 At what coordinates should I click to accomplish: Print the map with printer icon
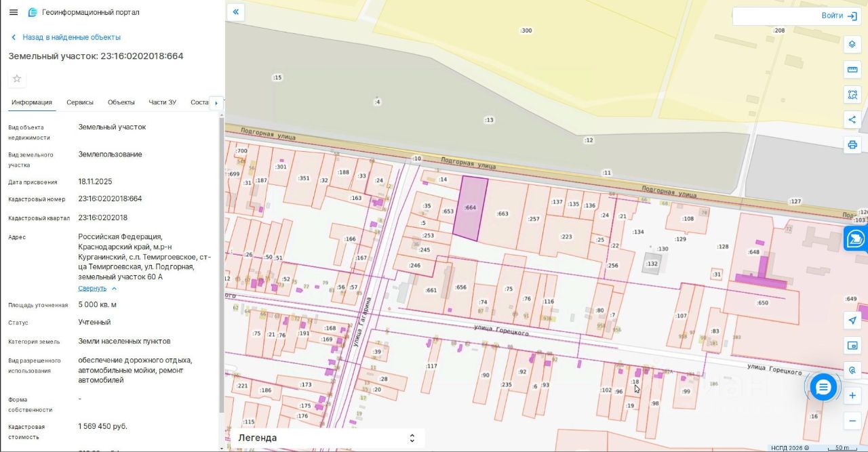point(852,144)
